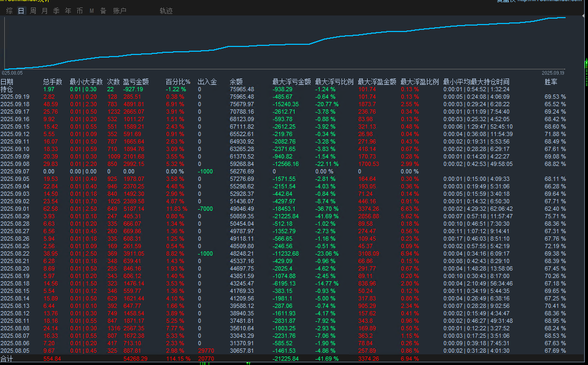Viewport: 588px width, 365px height.
Task: Click the 余额 column header
Action: pyautogui.click(x=236, y=82)
